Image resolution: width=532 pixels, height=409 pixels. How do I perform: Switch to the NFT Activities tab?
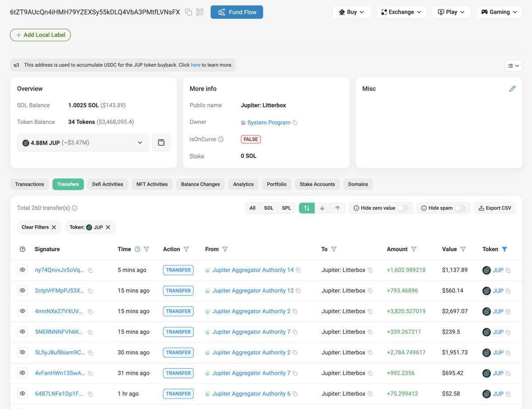click(x=152, y=184)
